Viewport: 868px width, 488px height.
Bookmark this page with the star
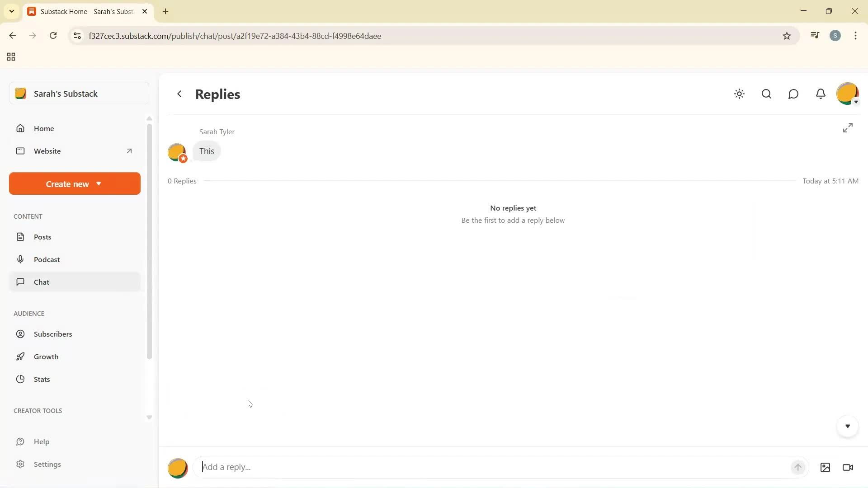point(787,36)
